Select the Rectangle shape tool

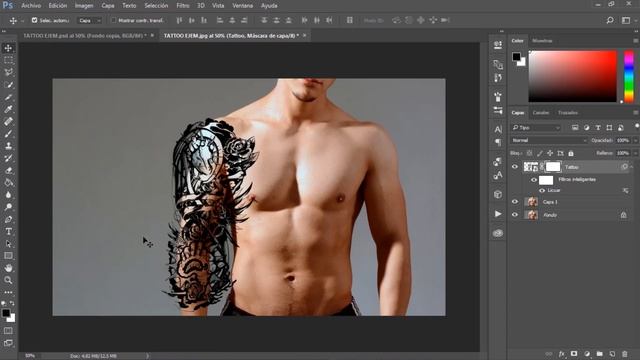(x=8, y=256)
